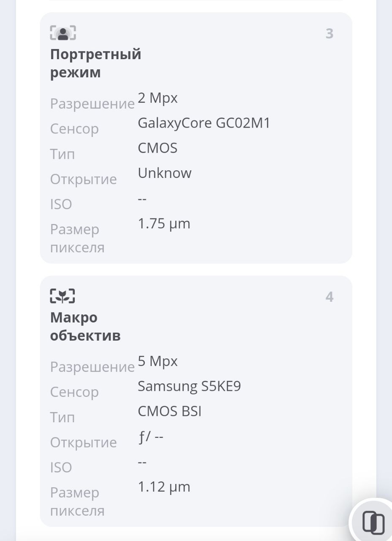Open the floating compare phones button

point(373,522)
